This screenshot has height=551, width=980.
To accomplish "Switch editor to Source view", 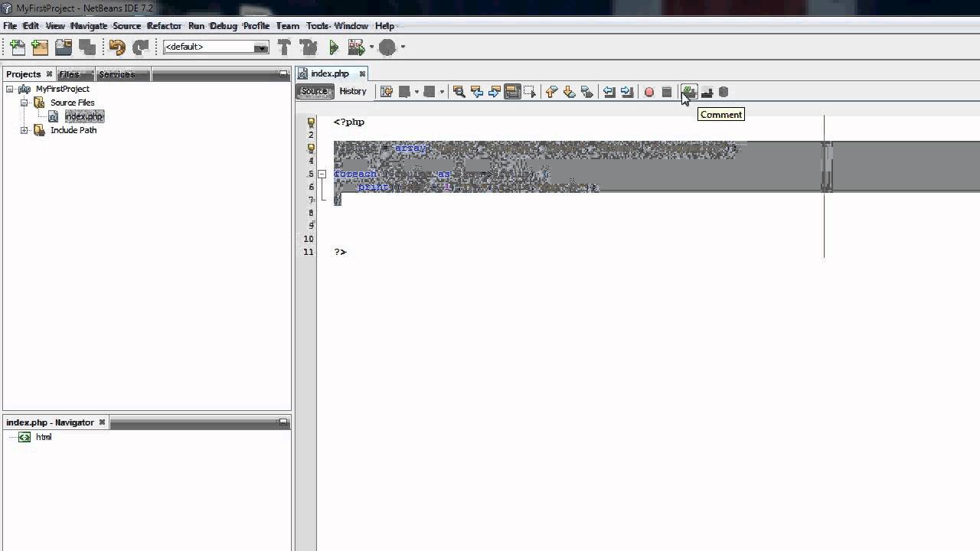I will [314, 91].
